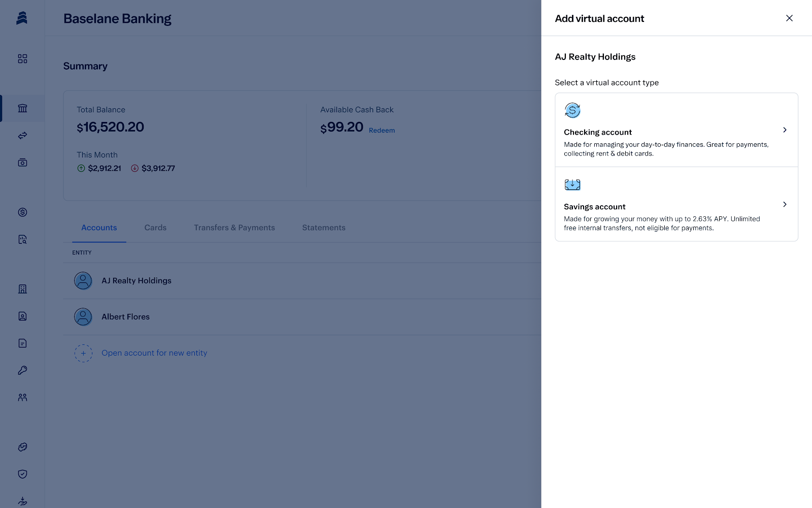Click the Redeem cash back link
The height and width of the screenshot is (508, 812).
[382, 131]
